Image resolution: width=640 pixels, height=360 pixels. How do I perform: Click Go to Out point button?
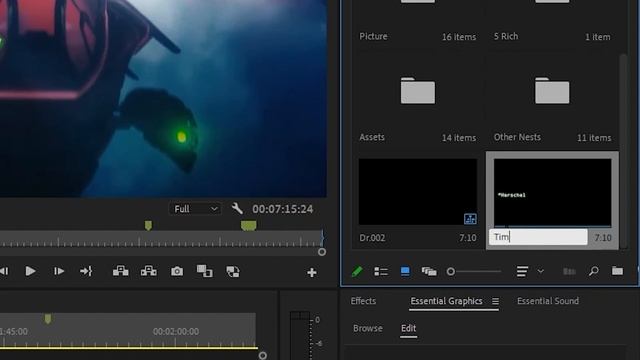(x=86, y=271)
